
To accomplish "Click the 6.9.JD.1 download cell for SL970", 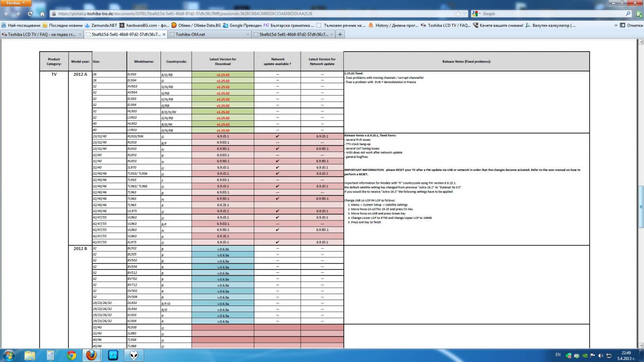I will point(223,167).
